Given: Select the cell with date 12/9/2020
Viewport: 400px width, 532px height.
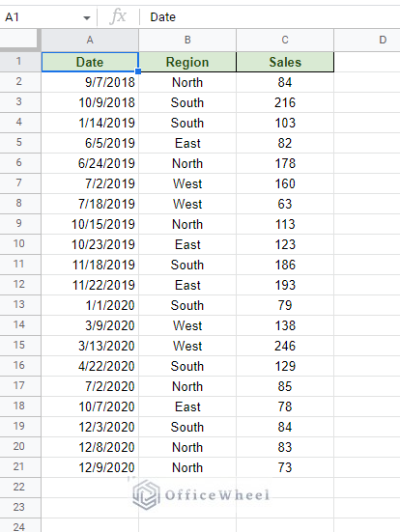Looking at the screenshot, I should 90,467.
